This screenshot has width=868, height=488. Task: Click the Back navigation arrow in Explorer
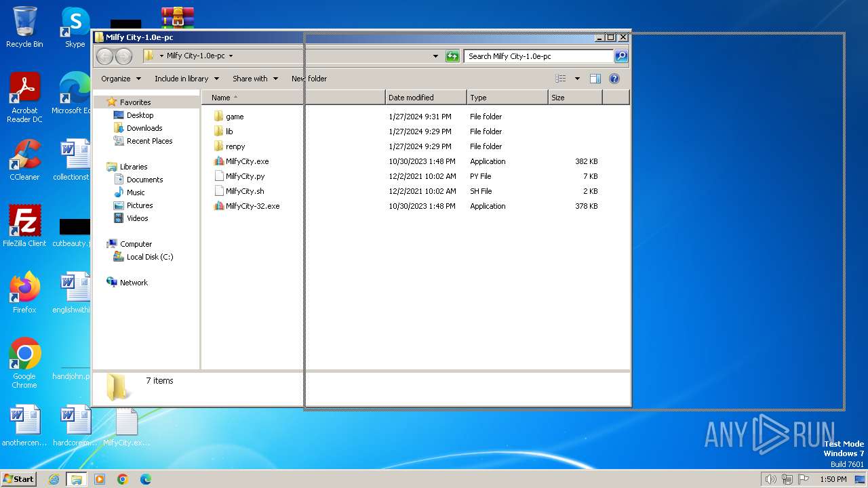[x=104, y=56]
